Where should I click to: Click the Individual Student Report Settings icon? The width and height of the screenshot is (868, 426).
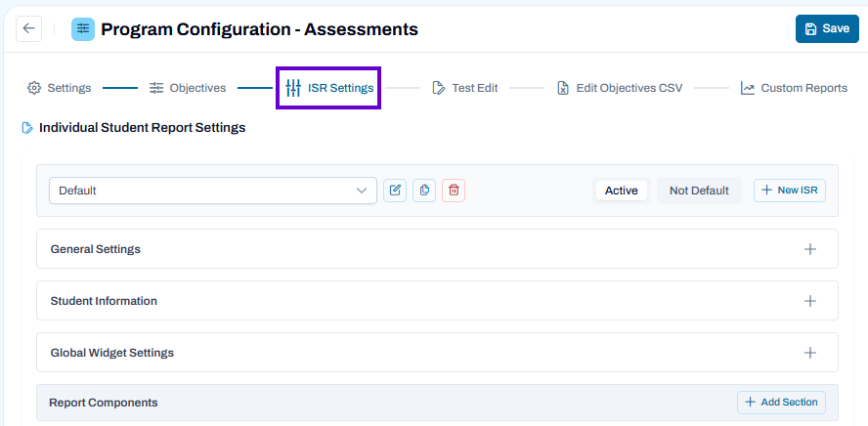27,128
